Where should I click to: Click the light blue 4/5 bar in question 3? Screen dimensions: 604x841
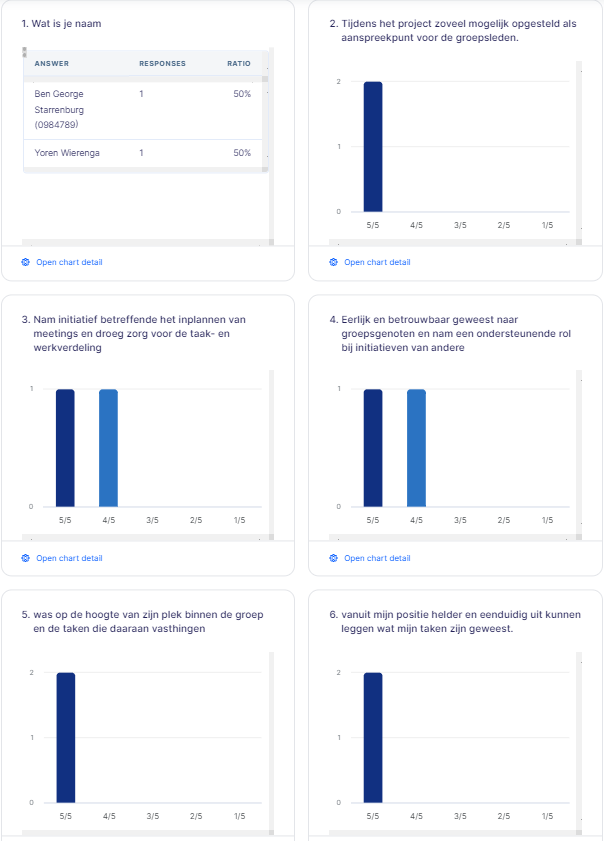[x=108, y=447]
